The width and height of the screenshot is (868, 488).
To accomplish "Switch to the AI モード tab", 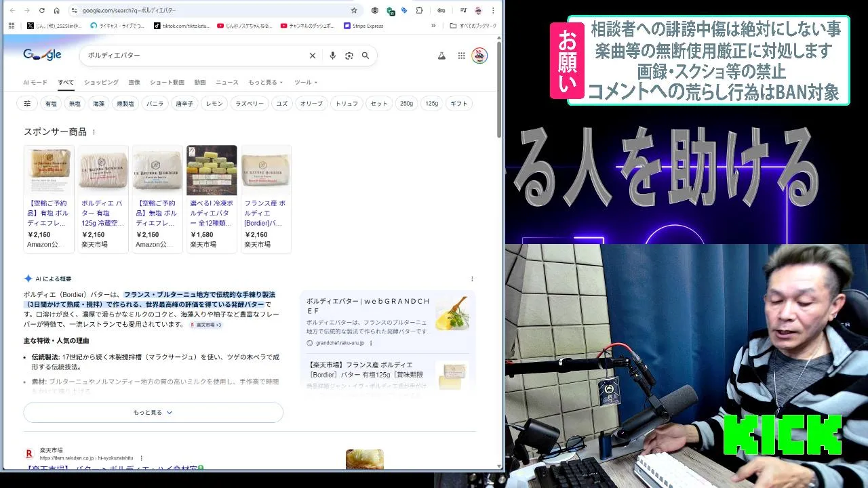I will (x=35, y=82).
